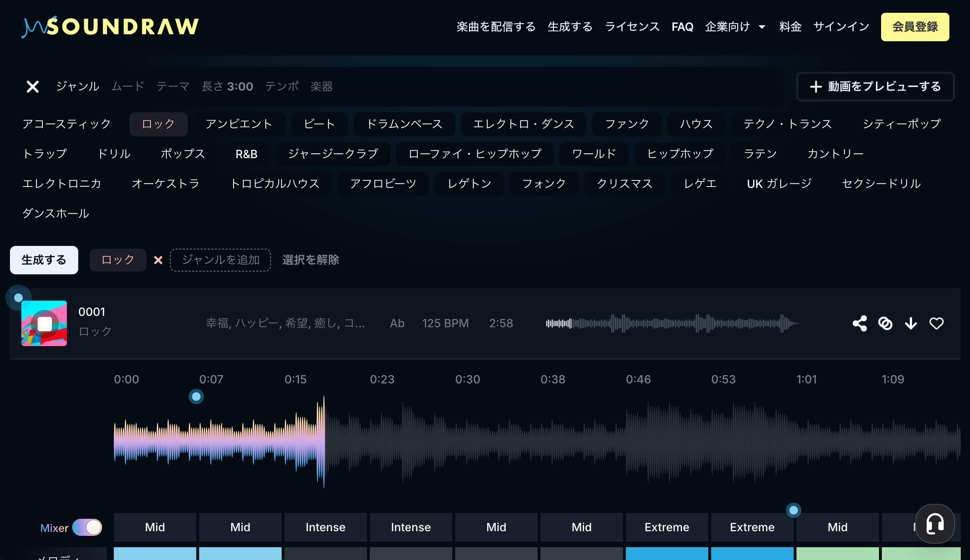Image resolution: width=970 pixels, height=560 pixels.
Task: Open the ライセンス menu item
Action: tap(632, 26)
